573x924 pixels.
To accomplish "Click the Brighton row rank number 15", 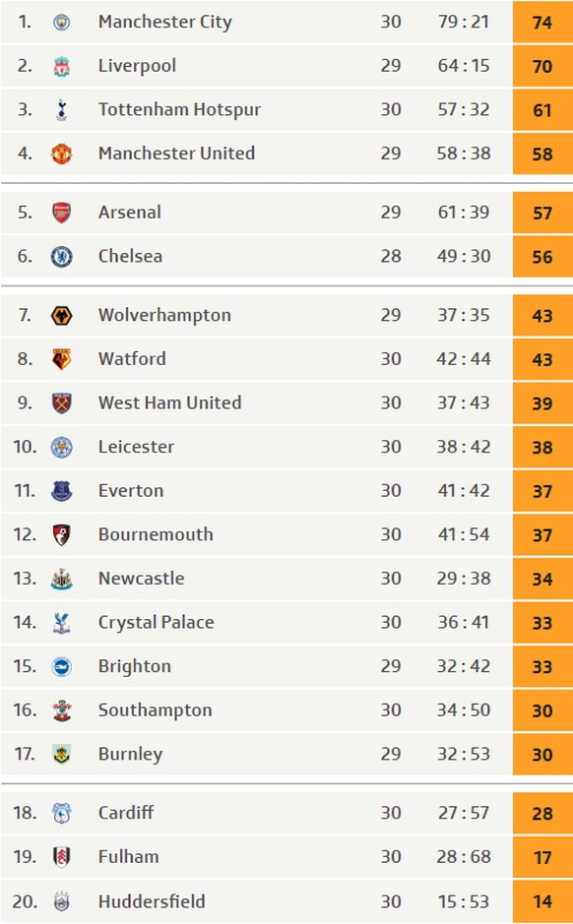I will 25,666.
